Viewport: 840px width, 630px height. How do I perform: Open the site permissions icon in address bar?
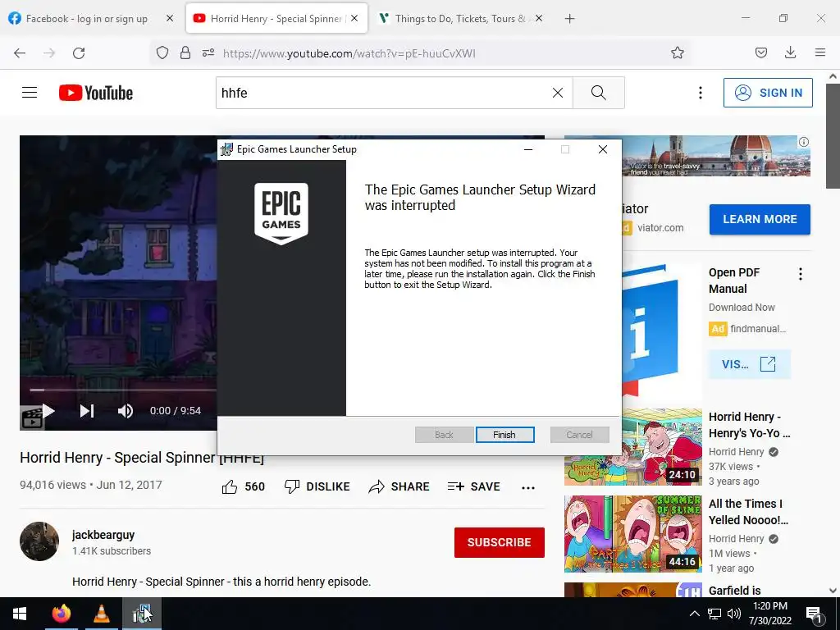208,52
